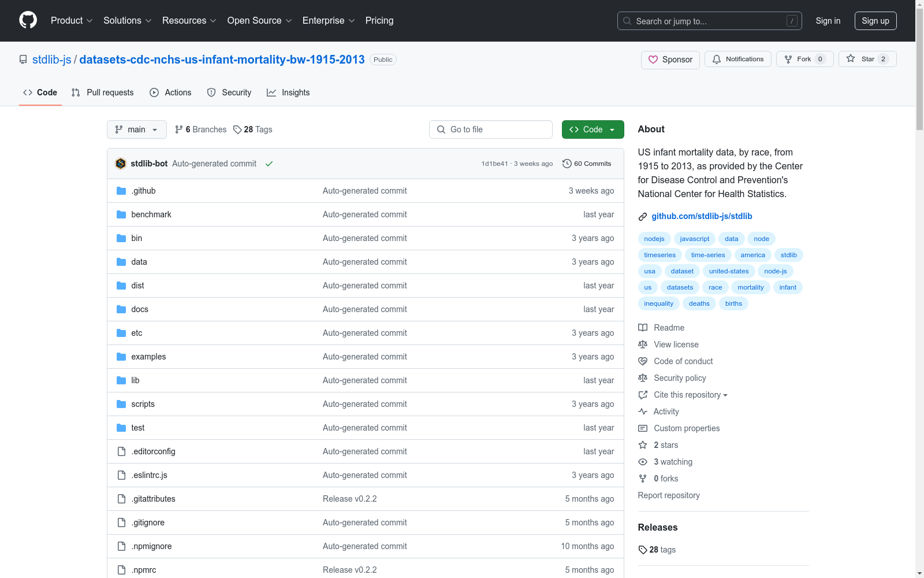
Task: Click the data folder icon
Action: pos(121,262)
